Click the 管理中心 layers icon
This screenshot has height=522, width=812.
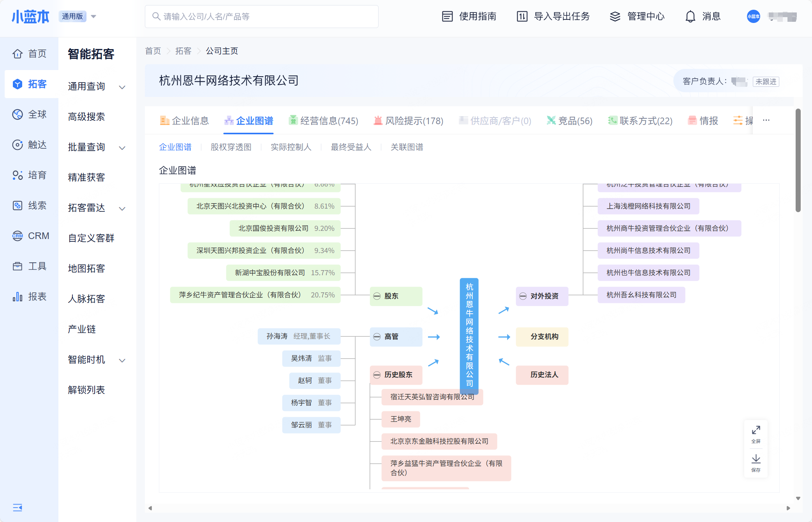pos(615,16)
